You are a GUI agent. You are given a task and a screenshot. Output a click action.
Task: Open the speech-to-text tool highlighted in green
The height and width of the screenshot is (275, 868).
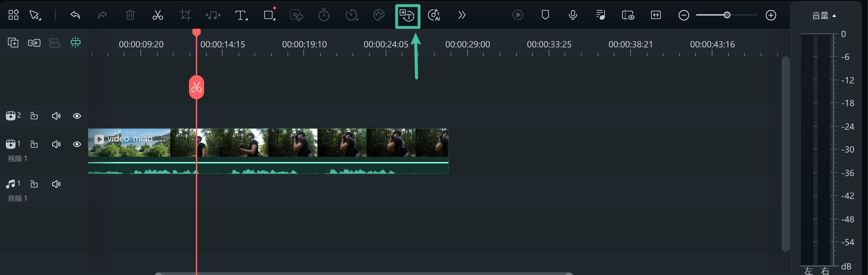click(x=407, y=16)
